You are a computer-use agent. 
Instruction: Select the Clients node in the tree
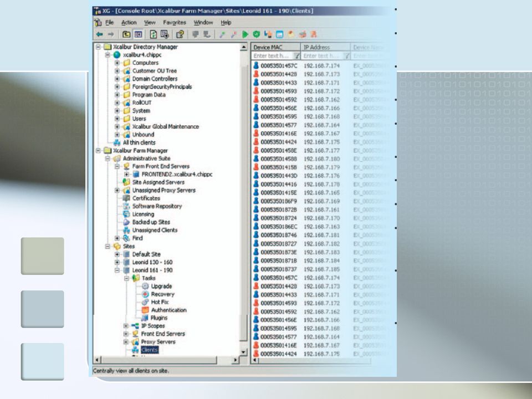[150, 350]
